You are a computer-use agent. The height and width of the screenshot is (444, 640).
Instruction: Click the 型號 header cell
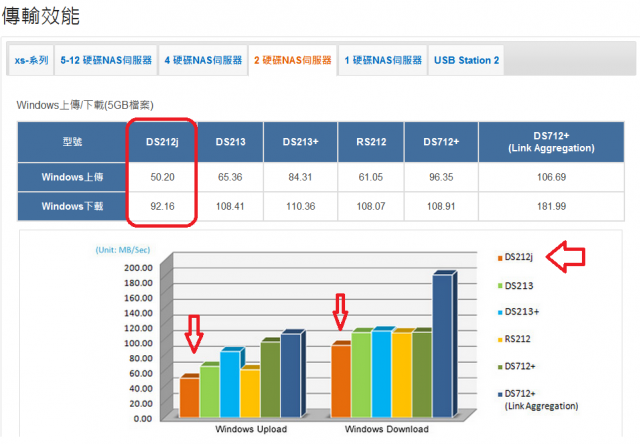coord(72,142)
